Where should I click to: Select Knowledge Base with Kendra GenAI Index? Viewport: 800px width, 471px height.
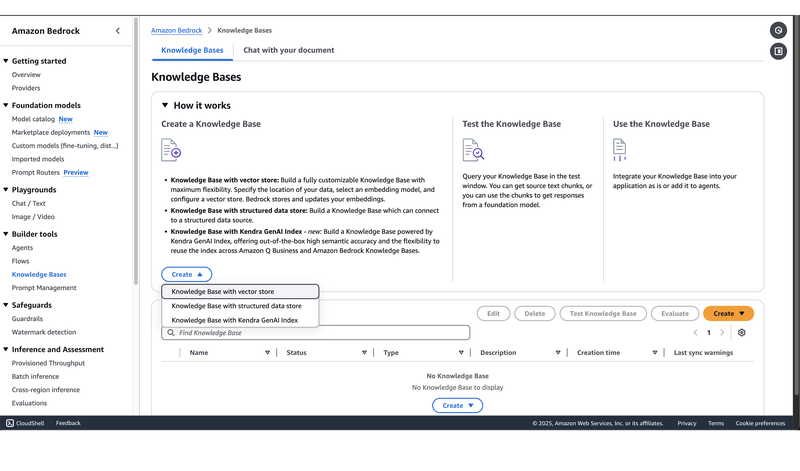[240, 320]
